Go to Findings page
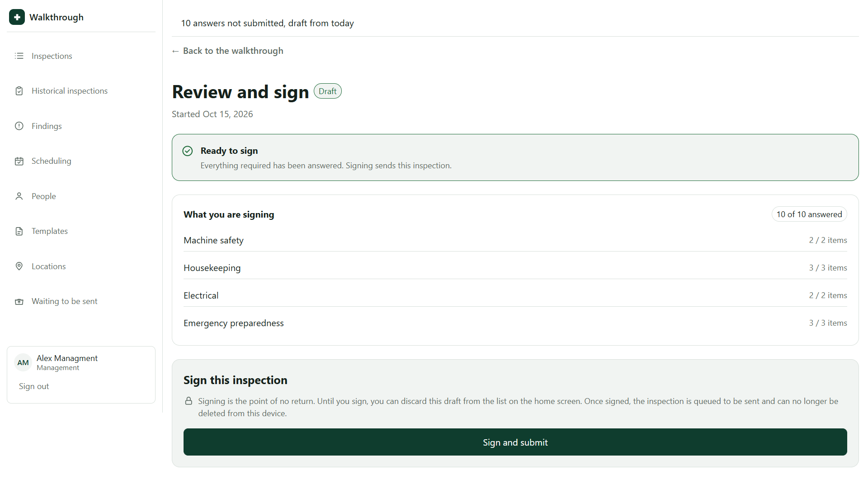868x494 pixels. point(81,126)
